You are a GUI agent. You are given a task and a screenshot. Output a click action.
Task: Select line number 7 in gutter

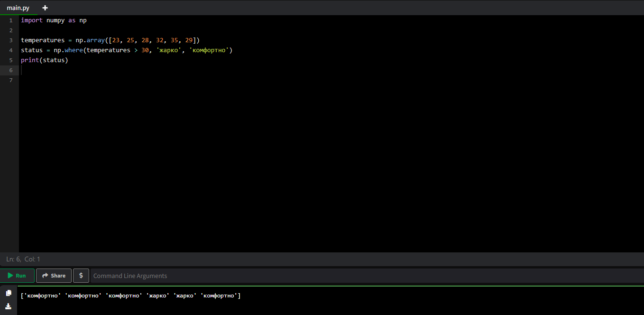[x=11, y=80]
